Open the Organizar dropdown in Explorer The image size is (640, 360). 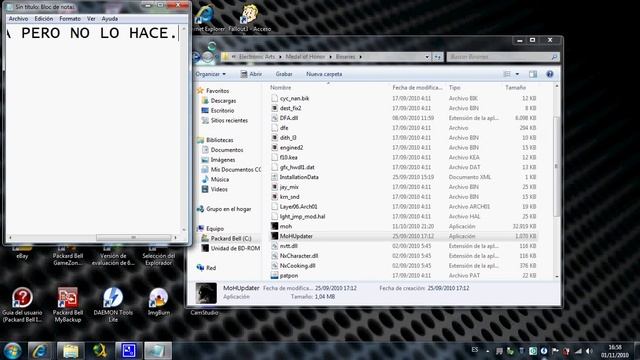[x=211, y=74]
